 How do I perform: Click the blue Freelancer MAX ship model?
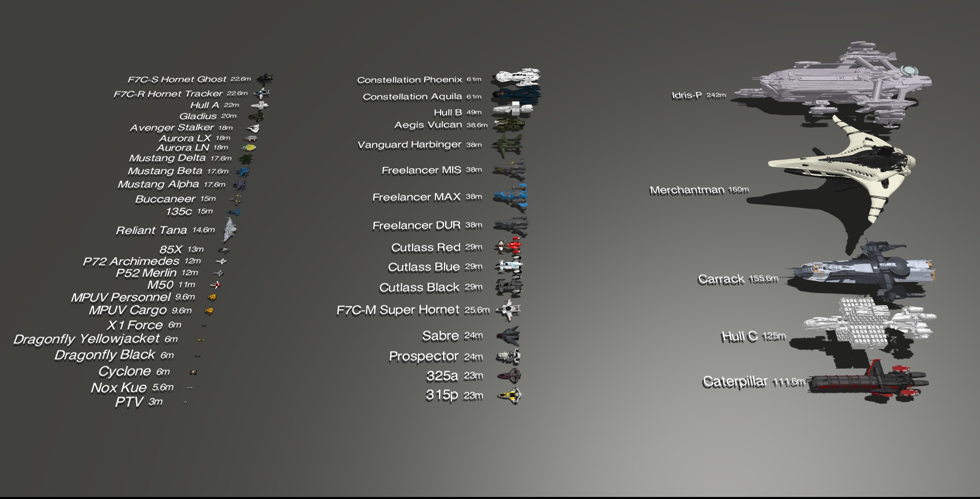510,197
